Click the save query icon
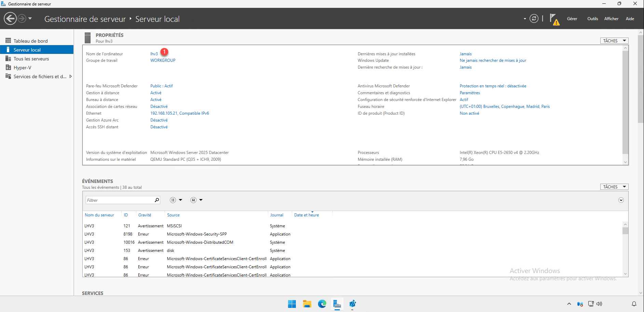The image size is (644, 312). 193,200
